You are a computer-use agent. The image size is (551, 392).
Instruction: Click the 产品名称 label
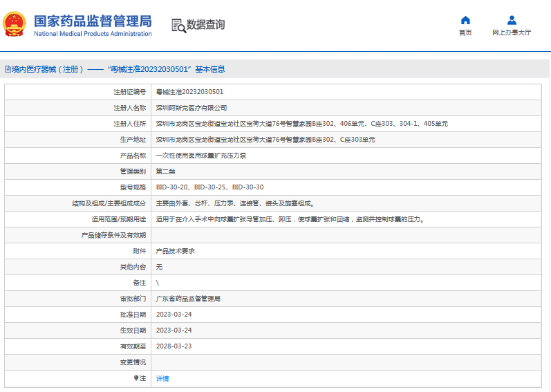[133, 156]
